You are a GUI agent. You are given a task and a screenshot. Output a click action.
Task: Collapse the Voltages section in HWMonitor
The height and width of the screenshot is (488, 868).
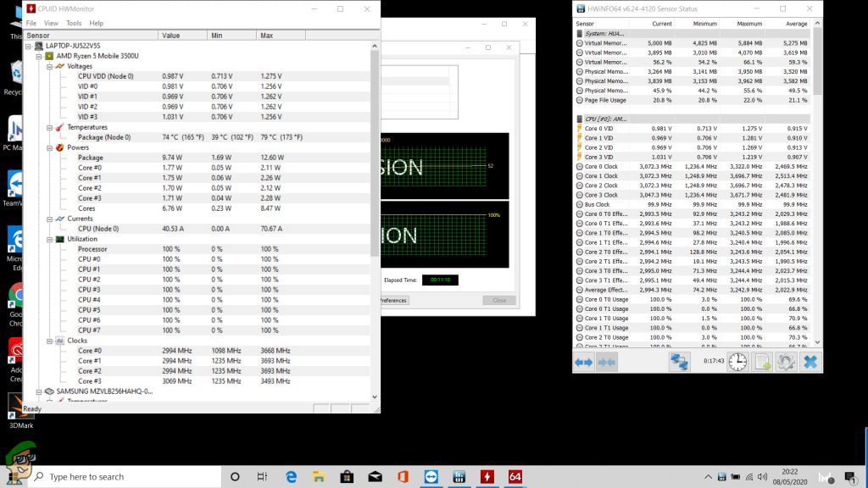pos(51,65)
